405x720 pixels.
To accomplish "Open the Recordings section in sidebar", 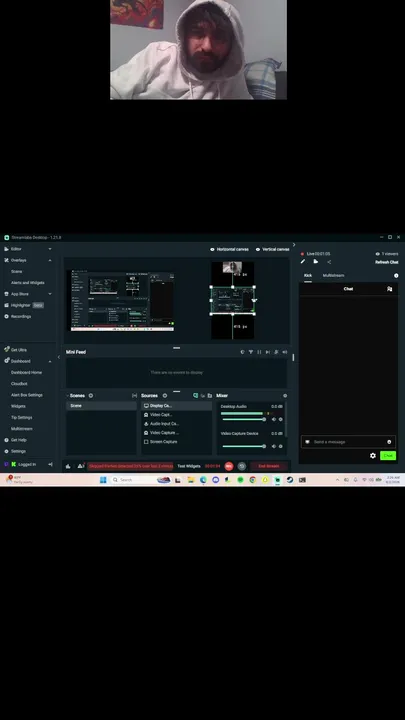I will 18,316.
